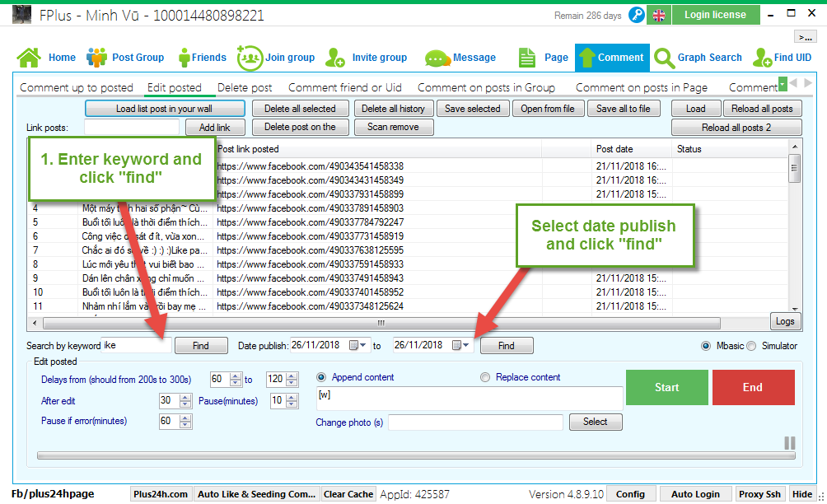Screen dimensions: 827x504
Task: Click Select for Change photo
Action: pos(596,422)
